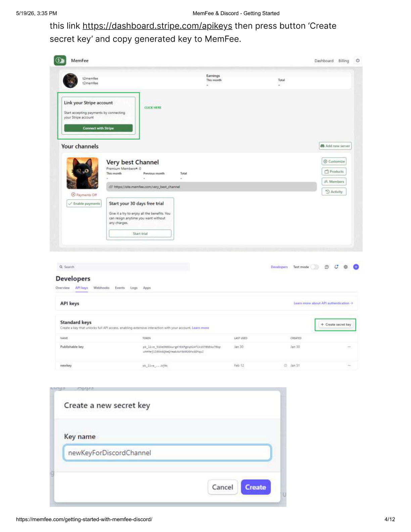Click the Start trial button
411x532 pixels.
(140, 233)
